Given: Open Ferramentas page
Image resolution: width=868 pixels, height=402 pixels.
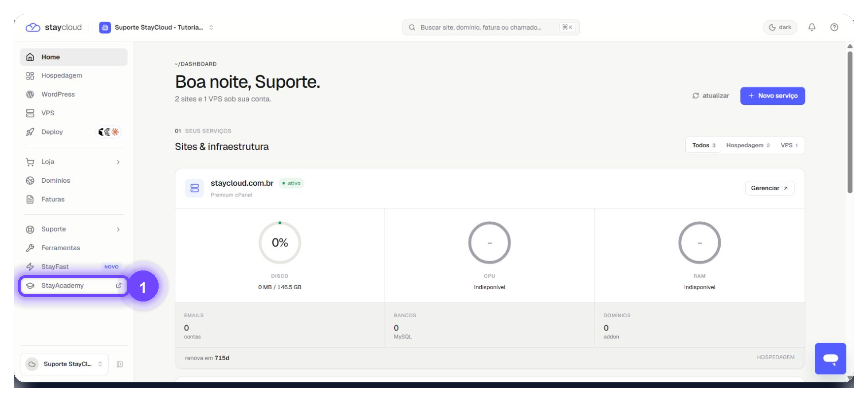Looking at the screenshot, I should tap(73, 248).
